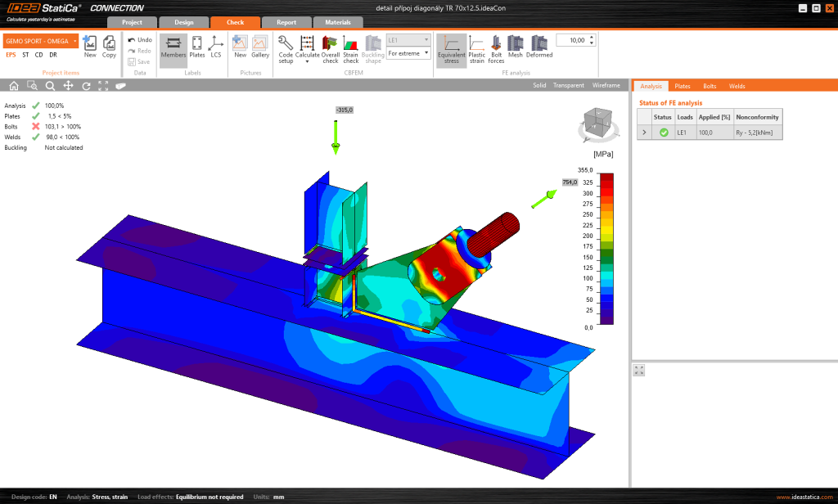Image resolution: width=838 pixels, height=504 pixels.
Task: Open the Bolts results tab
Action: [x=710, y=85]
